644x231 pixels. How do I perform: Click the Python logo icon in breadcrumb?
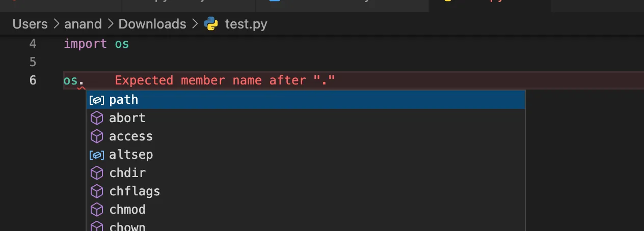pyautogui.click(x=211, y=24)
